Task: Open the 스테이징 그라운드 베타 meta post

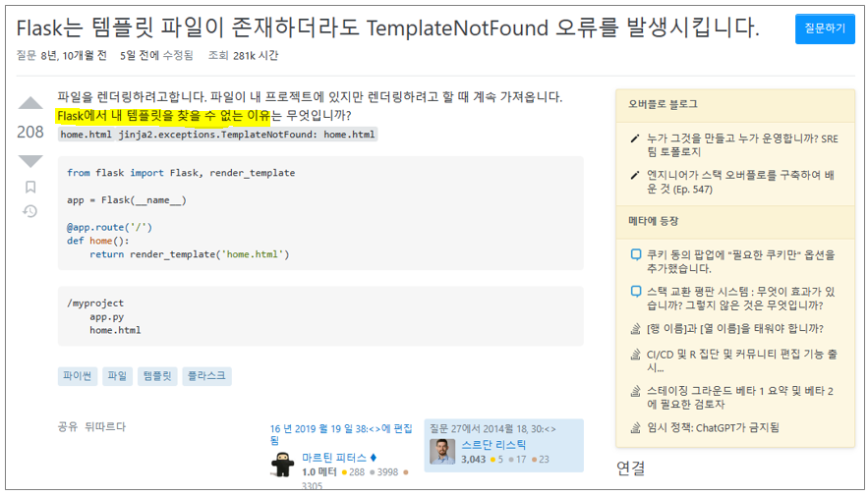Action: 740,397
